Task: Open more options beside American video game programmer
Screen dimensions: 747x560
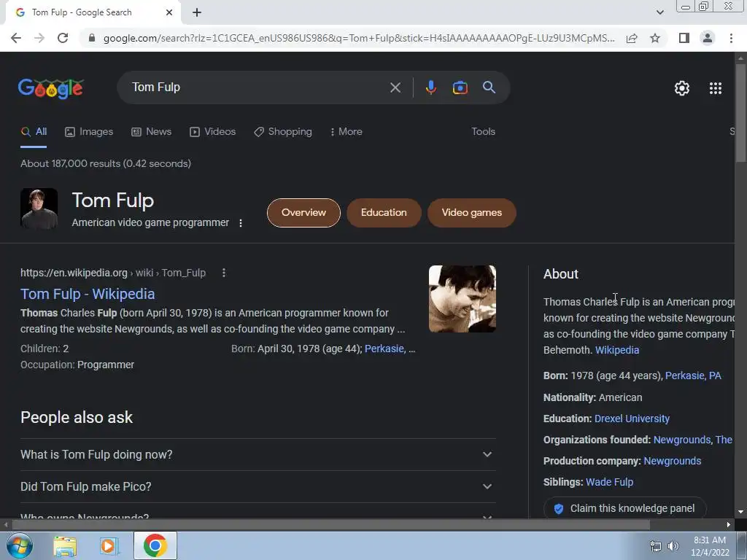Action: tap(241, 223)
